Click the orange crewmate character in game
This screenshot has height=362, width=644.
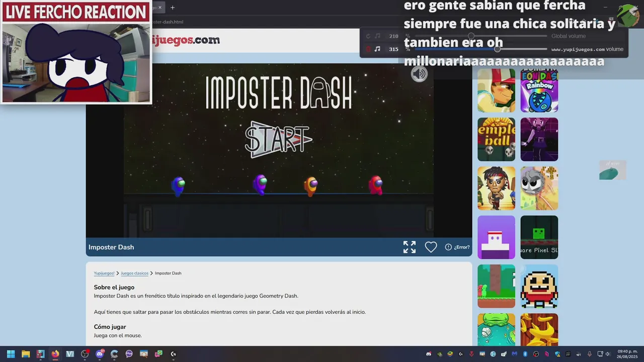point(311,186)
